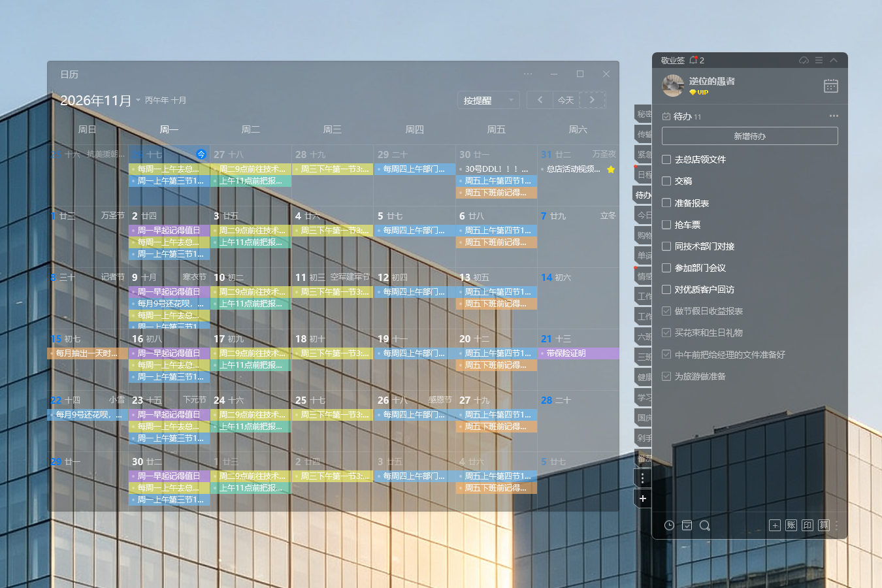Open the notification bell in 敬业签 header
Image resolution: width=882 pixels, height=588 pixels.
[694, 60]
